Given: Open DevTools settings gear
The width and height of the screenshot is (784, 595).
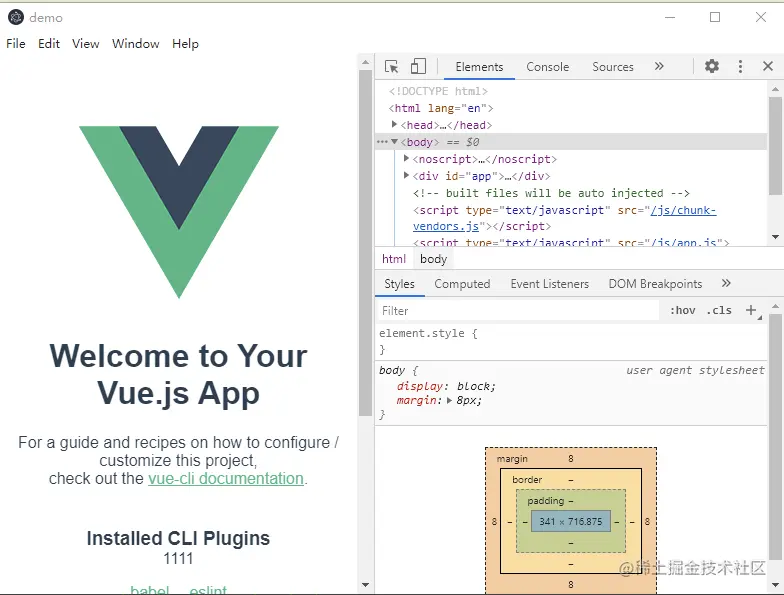Looking at the screenshot, I should tap(712, 66).
